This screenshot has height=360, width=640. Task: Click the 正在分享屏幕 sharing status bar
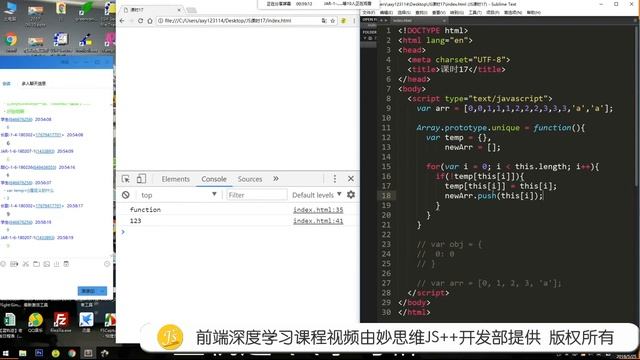(318, 4)
